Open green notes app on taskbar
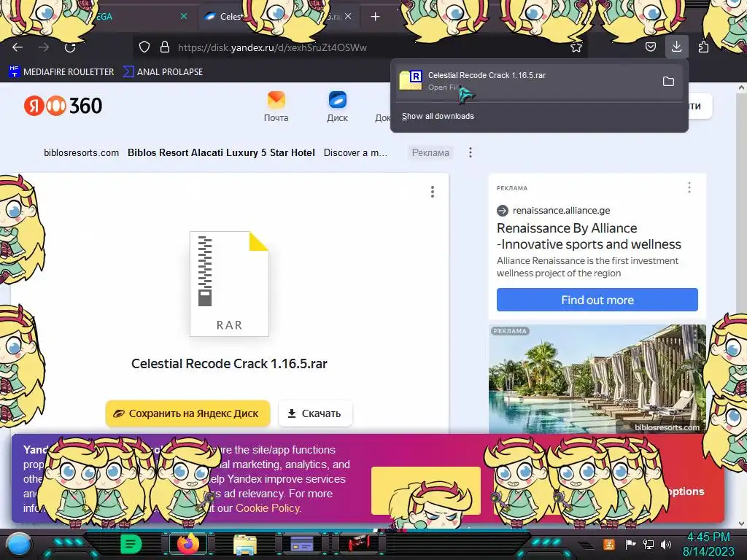Viewport: 747px width, 560px height. click(x=131, y=544)
